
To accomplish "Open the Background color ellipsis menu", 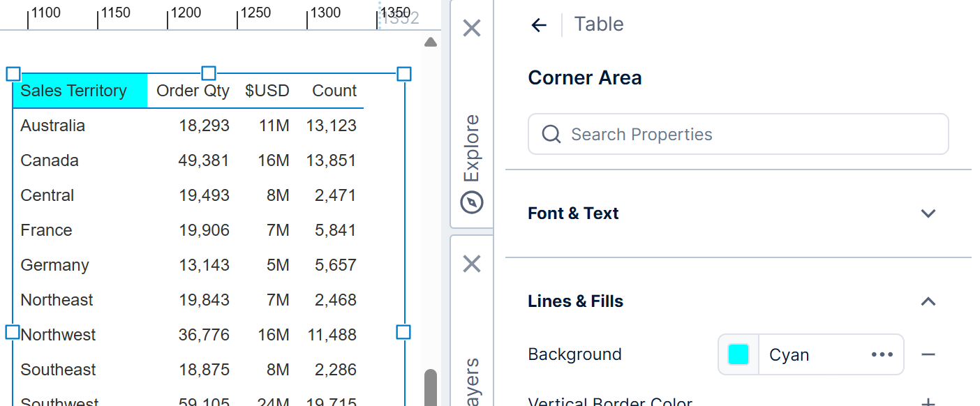I will pyautogui.click(x=882, y=354).
